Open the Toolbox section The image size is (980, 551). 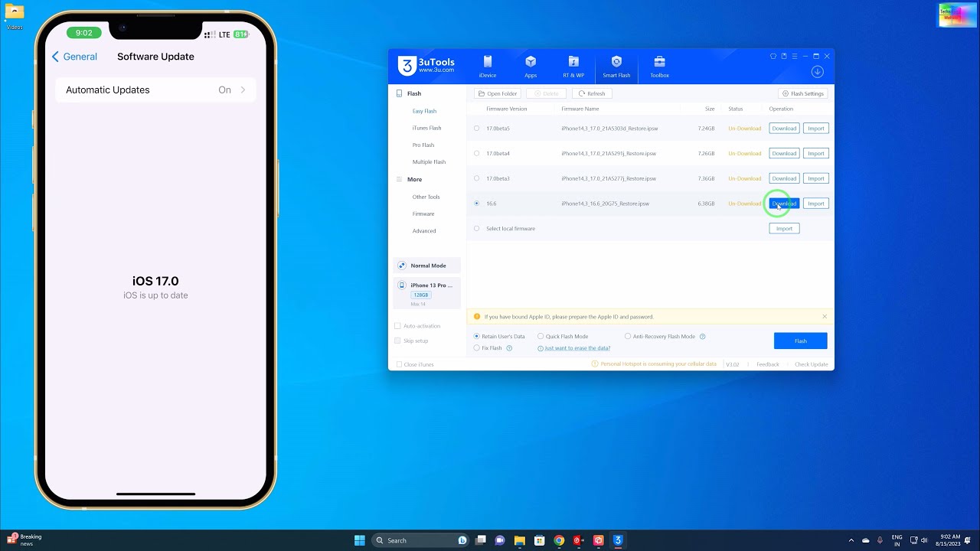click(x=659, y=67)
